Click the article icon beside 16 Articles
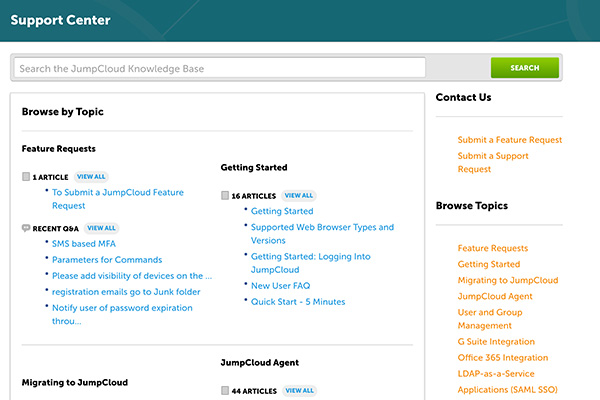Viewport: 600px width, 400px height. 225,196
